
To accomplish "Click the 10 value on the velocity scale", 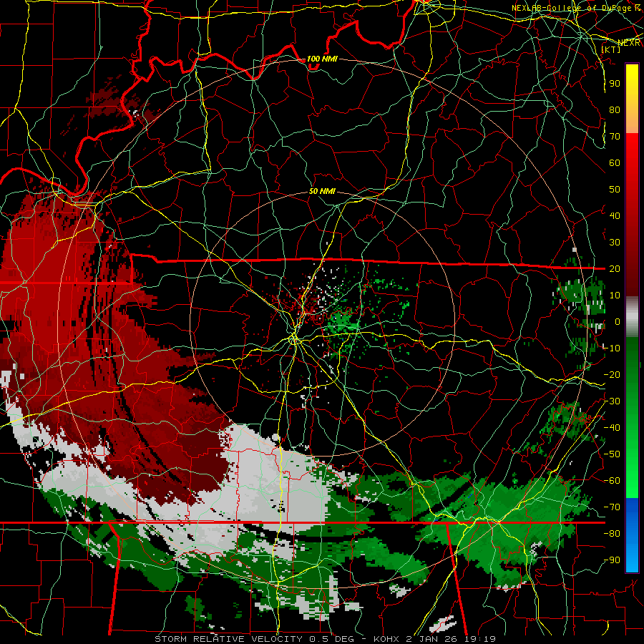I will pyautogui.click(x=615, y=296).
